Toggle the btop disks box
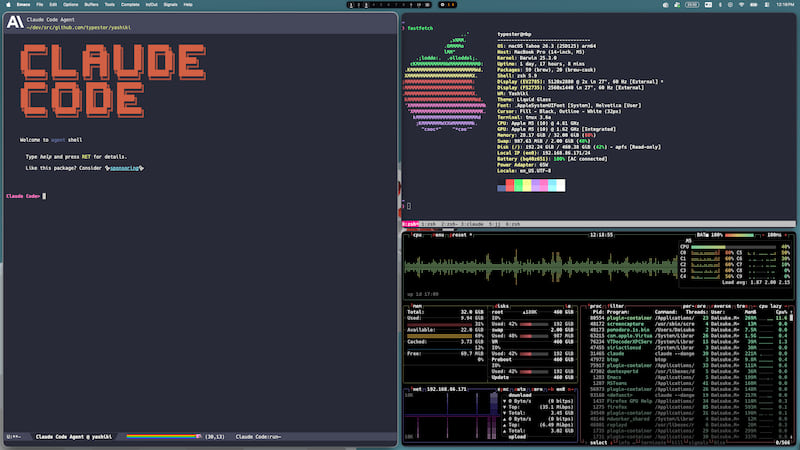800x450 pixels. tap(502, 306)
